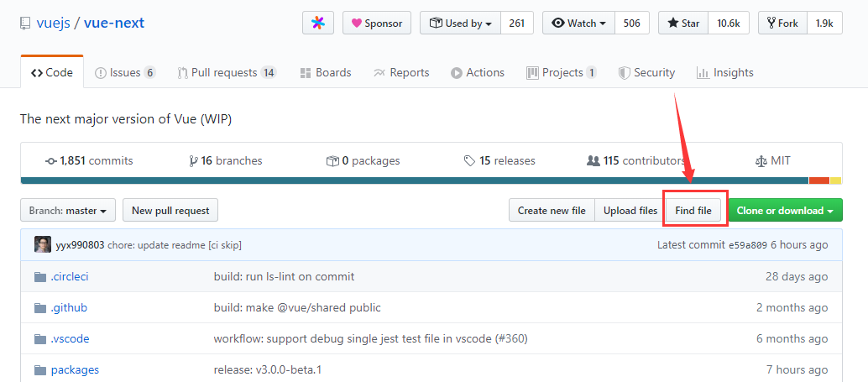
Task: Click the '2 months ago' timestamp
Action: pyautogui.click(x=792, y=307)
